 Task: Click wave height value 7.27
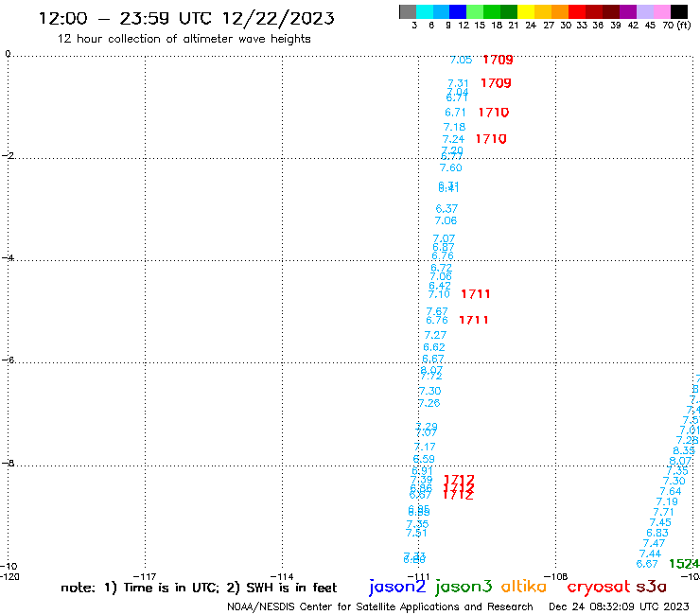click(435, 335)
